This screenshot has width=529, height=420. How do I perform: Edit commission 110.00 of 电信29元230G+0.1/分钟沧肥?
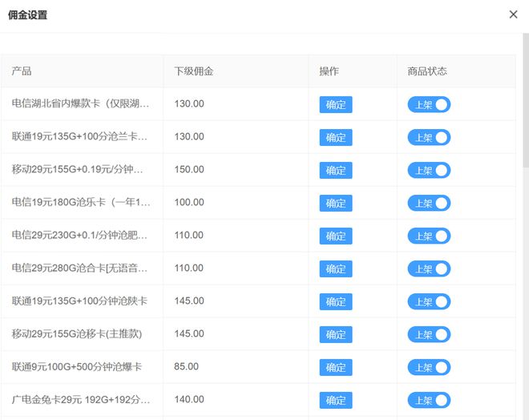(189, 235)
